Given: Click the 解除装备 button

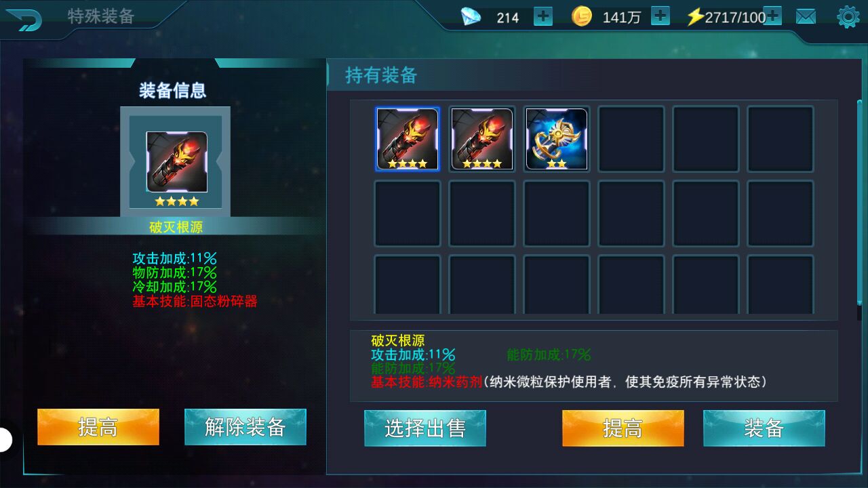Looking at the screenshot, I should 245,427.
